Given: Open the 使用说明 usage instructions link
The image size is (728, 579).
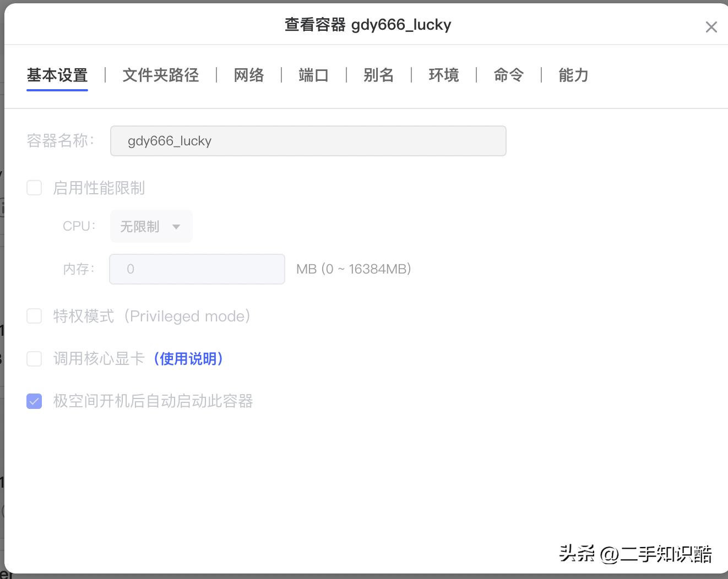Looking at the screenshot, I should pyautogui.click(x=189, y=359).
